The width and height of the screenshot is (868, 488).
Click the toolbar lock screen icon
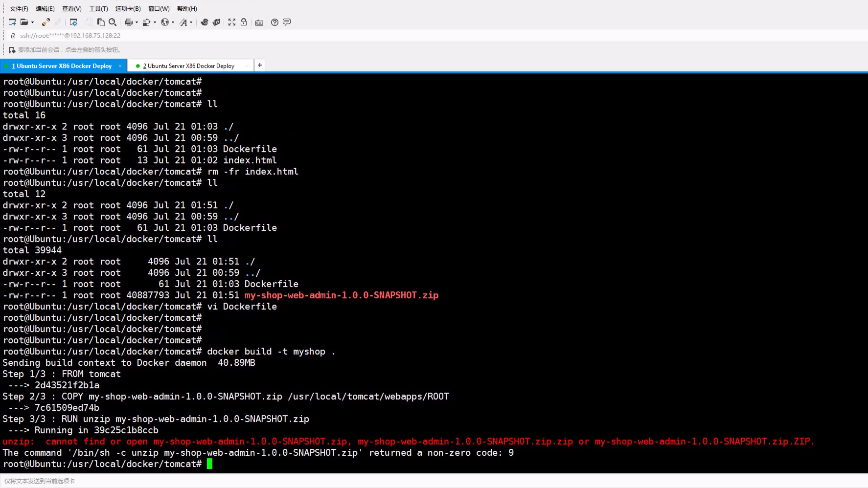coord(244,22)
